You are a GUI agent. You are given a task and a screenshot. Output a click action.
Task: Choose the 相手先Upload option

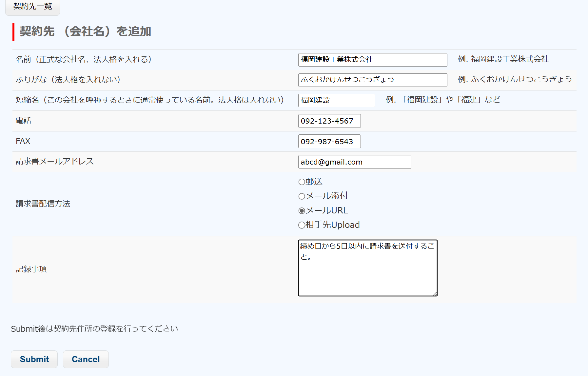click(302, 225)
